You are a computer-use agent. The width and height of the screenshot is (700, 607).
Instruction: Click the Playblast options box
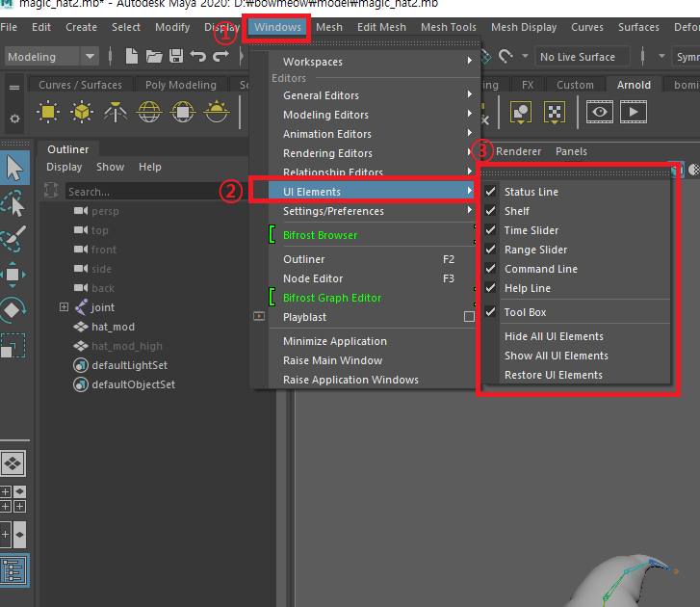point(469,317)
